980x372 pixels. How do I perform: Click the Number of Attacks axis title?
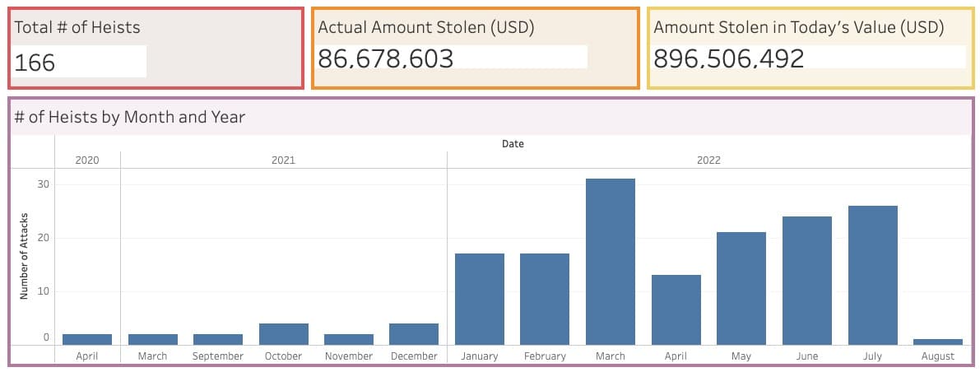(x=25, y=256)
